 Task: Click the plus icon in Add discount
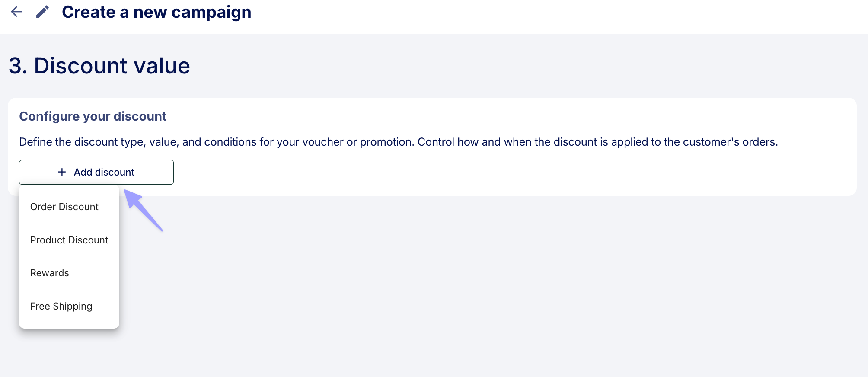tap(62, 172)
